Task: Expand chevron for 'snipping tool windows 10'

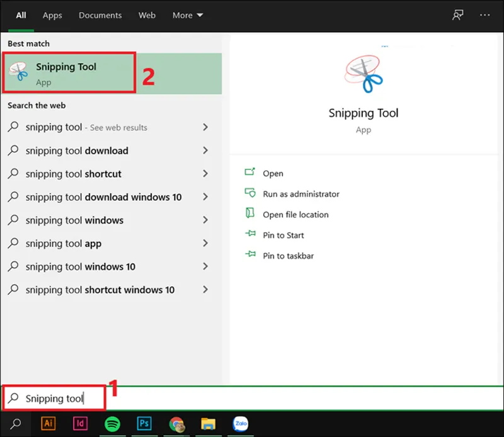Action: [x=205, y=266]
